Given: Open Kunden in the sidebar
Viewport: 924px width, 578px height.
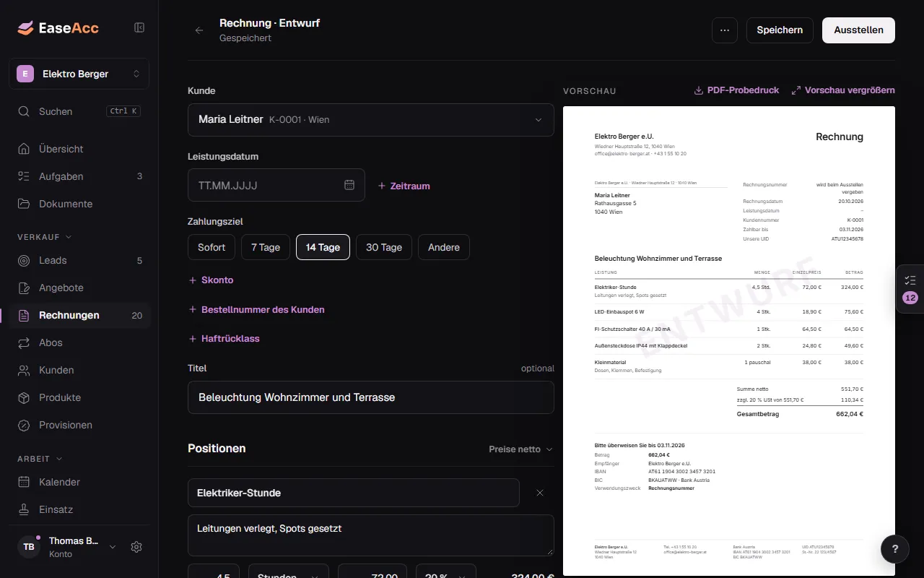Looking at the screenshot, I should pyautogui.click(x=79, y=370).
